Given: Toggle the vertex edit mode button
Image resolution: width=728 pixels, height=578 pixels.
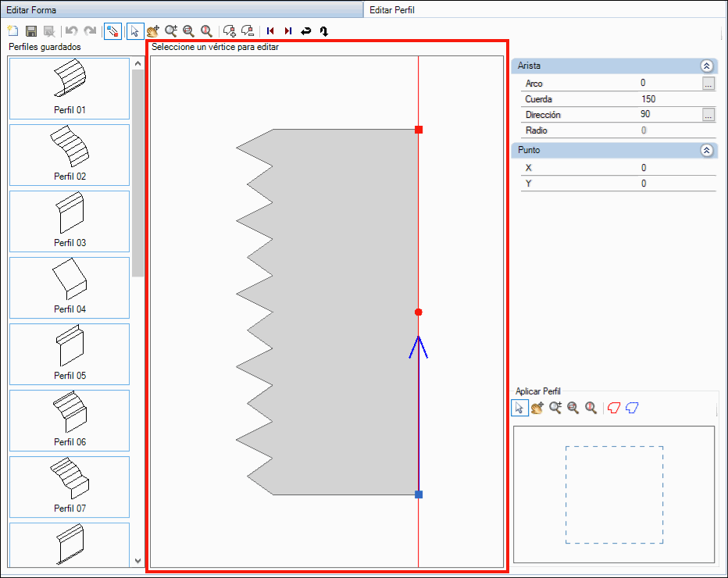Looking at the screenshot, I should pyautogui.click(x=112, y=31).
